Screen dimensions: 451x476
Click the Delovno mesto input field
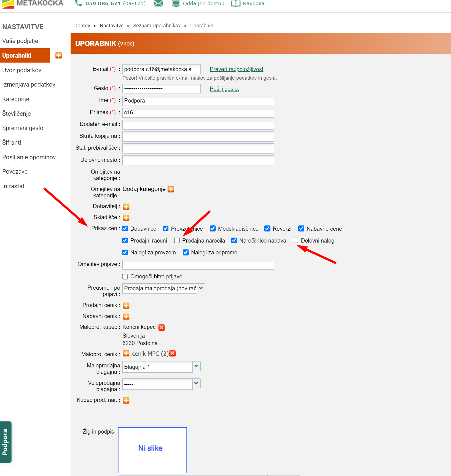click(x=198, y=160)
